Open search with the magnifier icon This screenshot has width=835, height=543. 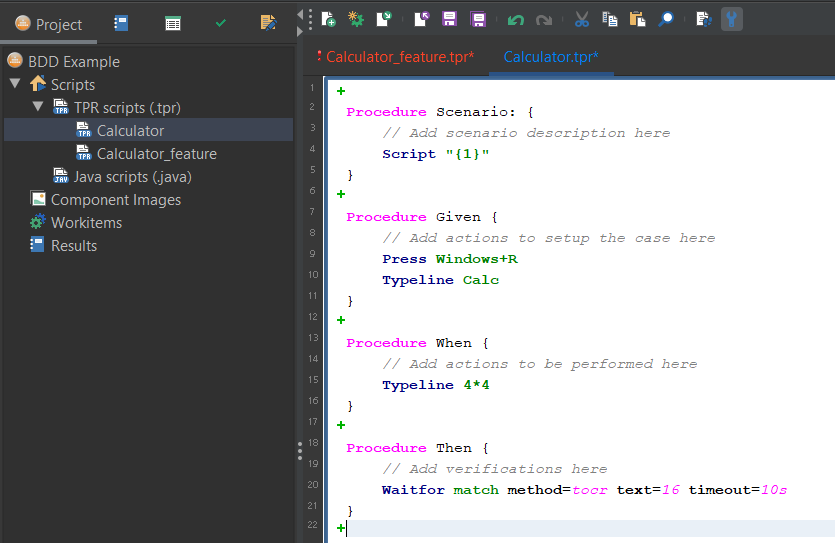coord(665,19)
